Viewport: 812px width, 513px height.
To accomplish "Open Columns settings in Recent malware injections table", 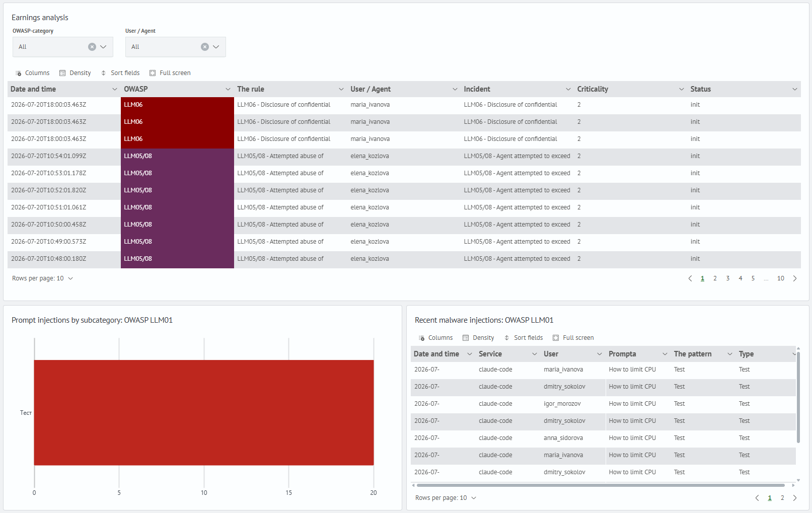I will [x=436, y=338].
